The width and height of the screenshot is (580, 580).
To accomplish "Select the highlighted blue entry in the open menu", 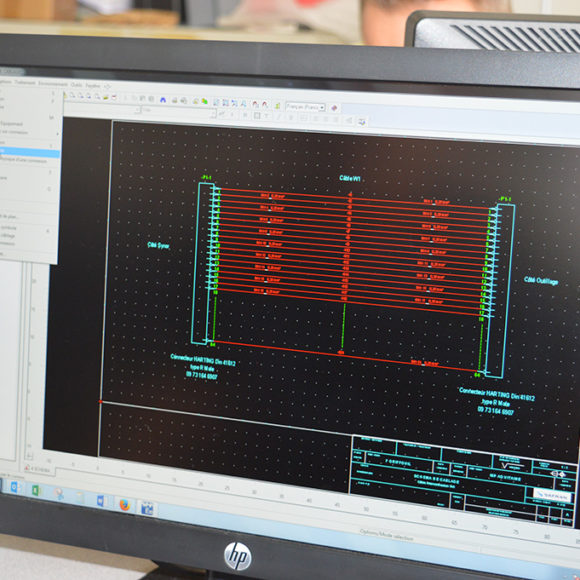I will pyautogui.click(x=30, y=152).
